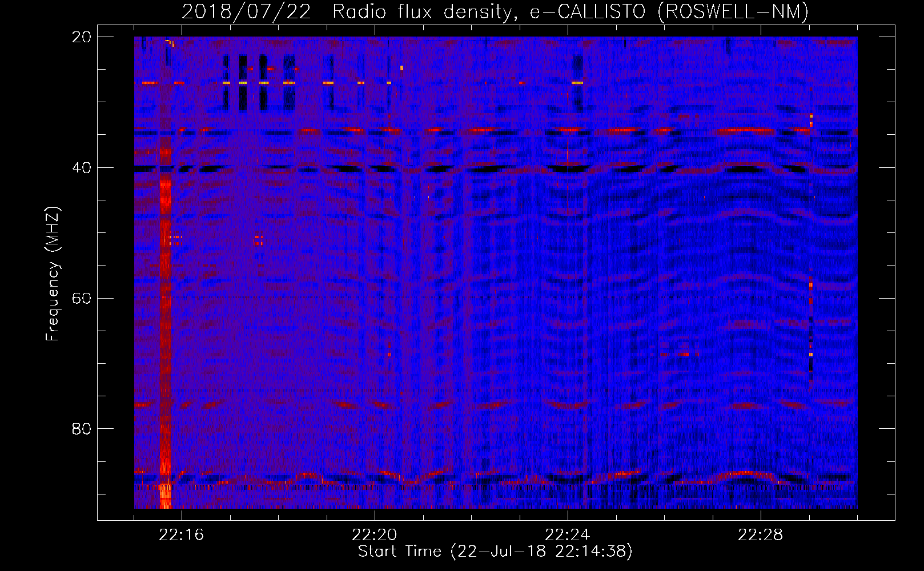Click the '22:20' time tick label

click(x=374, y=535)
